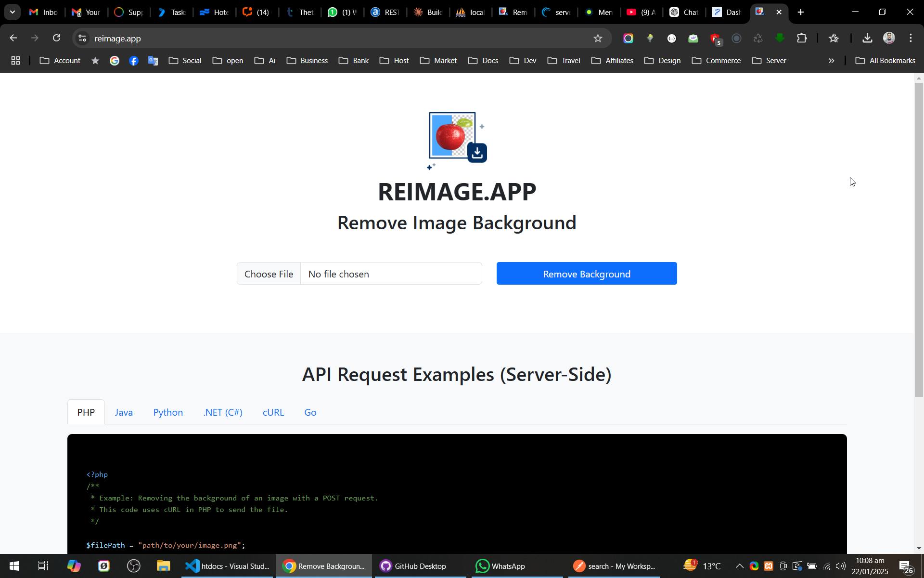
Task: Click the Facebook bookmark icon
Action: coord(134,61)
